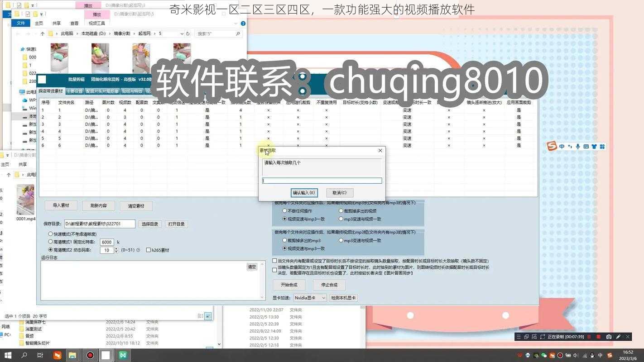Viewport: 644px width, 362px height.
Task: Open File Explorer from the taskbar
Action: tap(72, 355)
